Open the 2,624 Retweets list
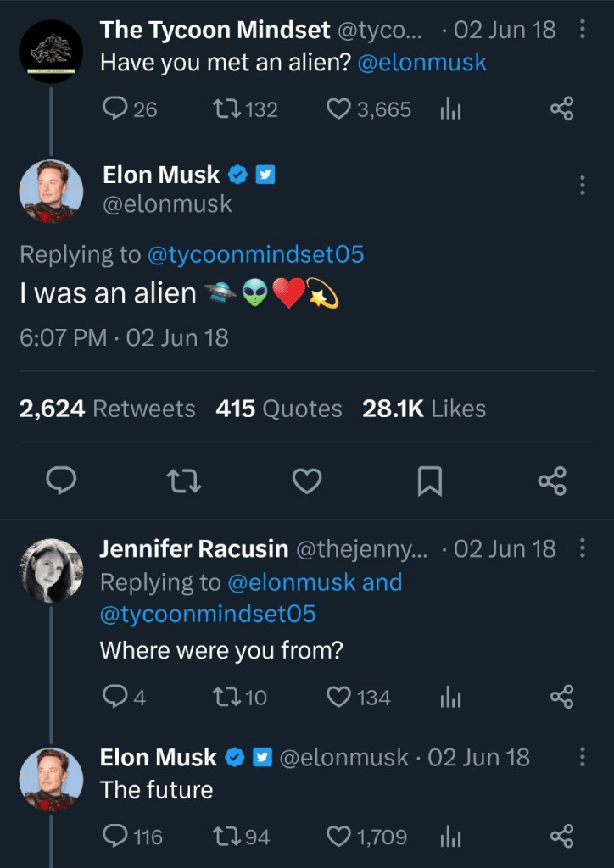 (x=107, y=409)
